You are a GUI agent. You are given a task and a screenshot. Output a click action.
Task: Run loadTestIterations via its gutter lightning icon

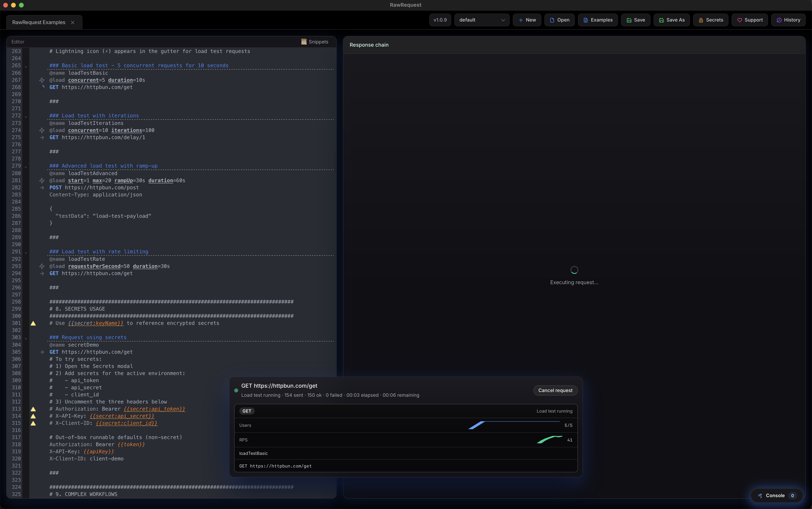pos(42,130)
